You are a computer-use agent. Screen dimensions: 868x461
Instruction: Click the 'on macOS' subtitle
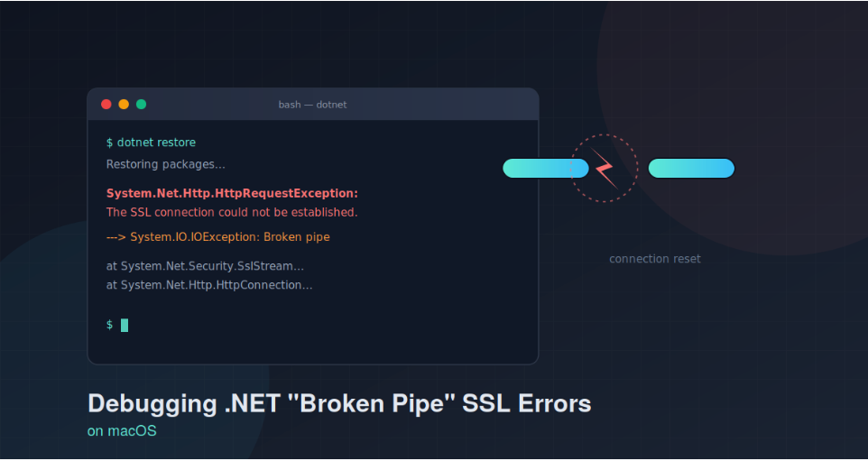[x=122, y=430]
